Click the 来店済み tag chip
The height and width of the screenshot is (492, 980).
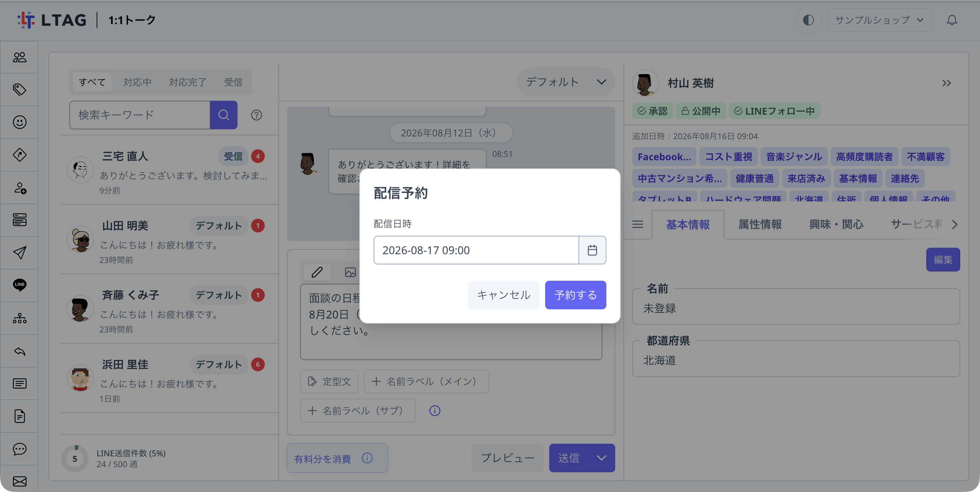[x=806, y=178]
